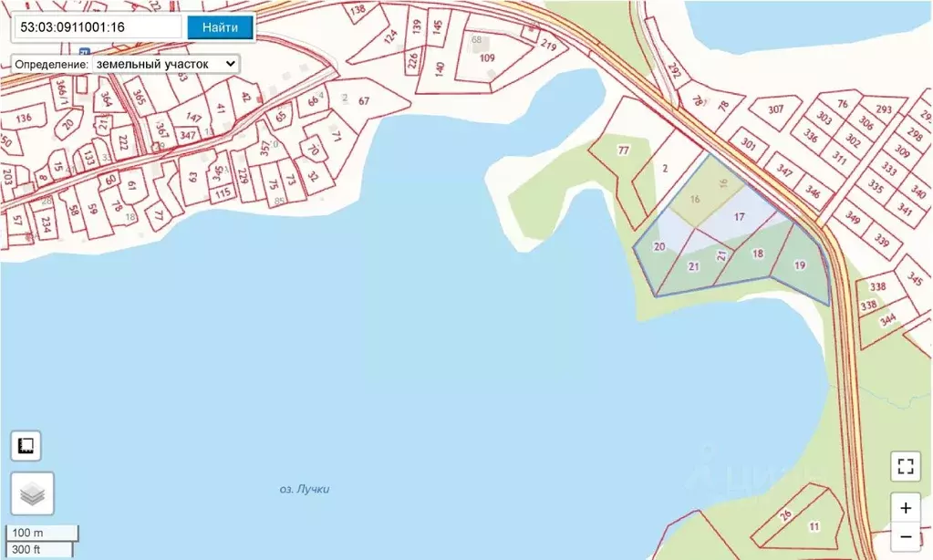This screenshot has height=560, width=933.
Task: Focus the cadastral number search field
Action: (x=98, y=27)
